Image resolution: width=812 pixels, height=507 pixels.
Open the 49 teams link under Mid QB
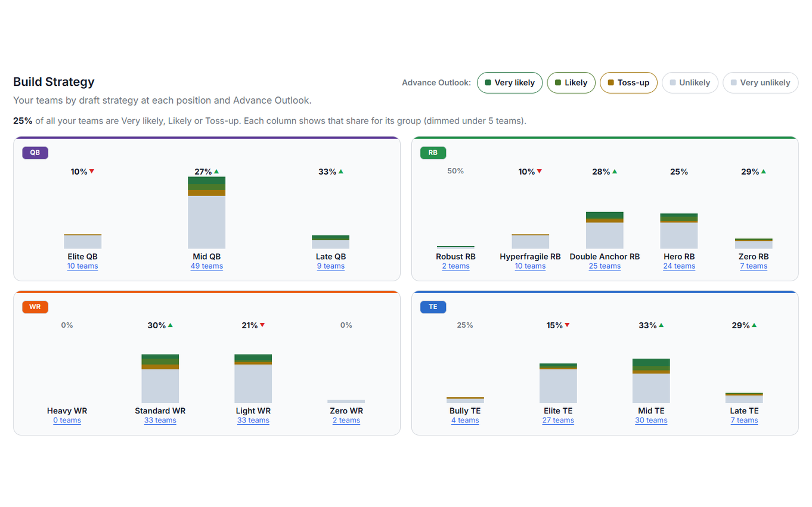(x=207, y=266)
